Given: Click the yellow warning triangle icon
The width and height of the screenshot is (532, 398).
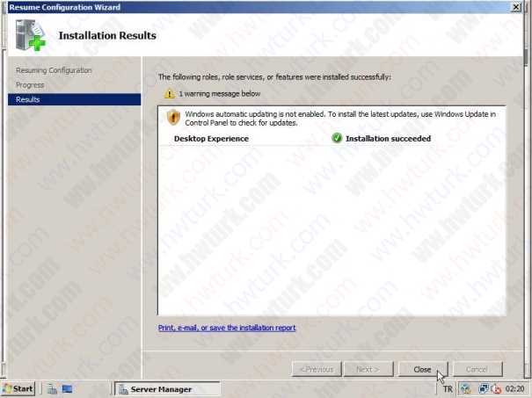Looking at the screenshot, I should 170,93.
